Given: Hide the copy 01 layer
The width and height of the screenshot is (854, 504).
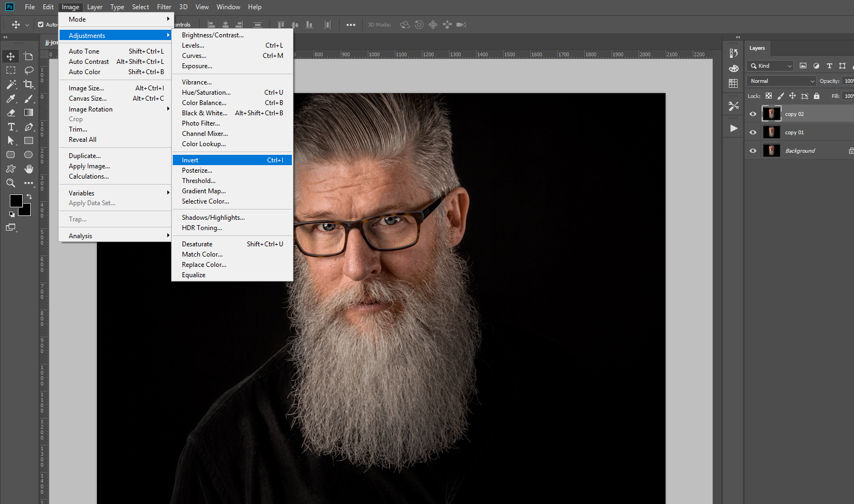Looking at the screenshot, I should [753, 133].
